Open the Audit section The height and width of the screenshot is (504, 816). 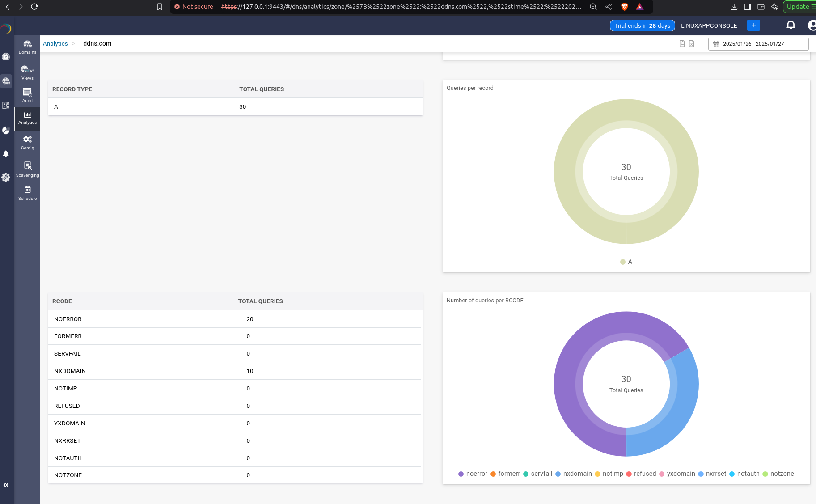[x=27, y=95]
